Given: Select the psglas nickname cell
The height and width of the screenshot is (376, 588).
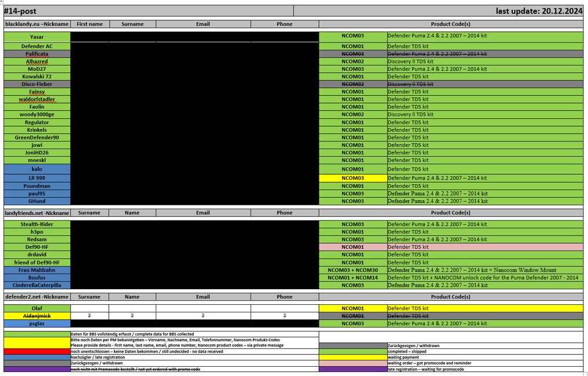Looking at the screenshot, I should (x=37, y=323).
